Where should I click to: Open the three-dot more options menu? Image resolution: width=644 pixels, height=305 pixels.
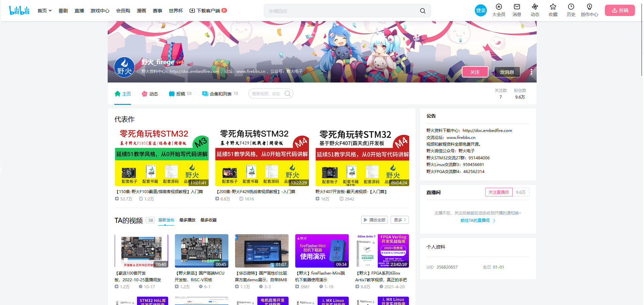(531, 72)
